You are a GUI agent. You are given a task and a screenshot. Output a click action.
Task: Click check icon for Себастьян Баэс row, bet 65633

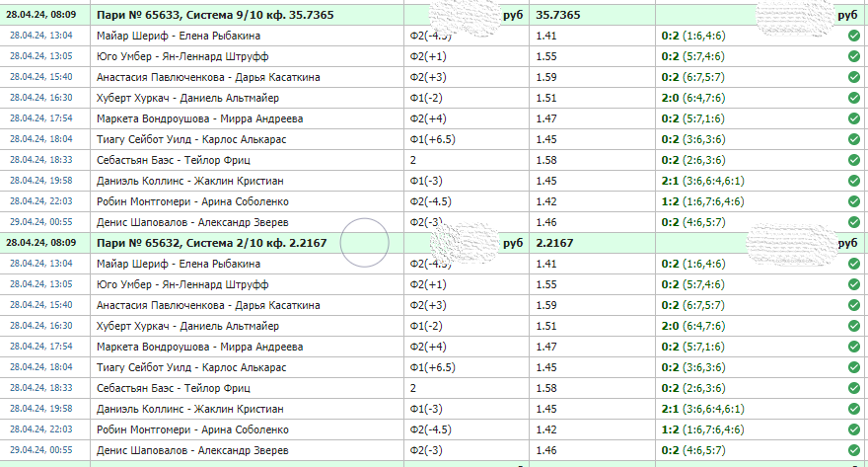(x=853, y=160)
